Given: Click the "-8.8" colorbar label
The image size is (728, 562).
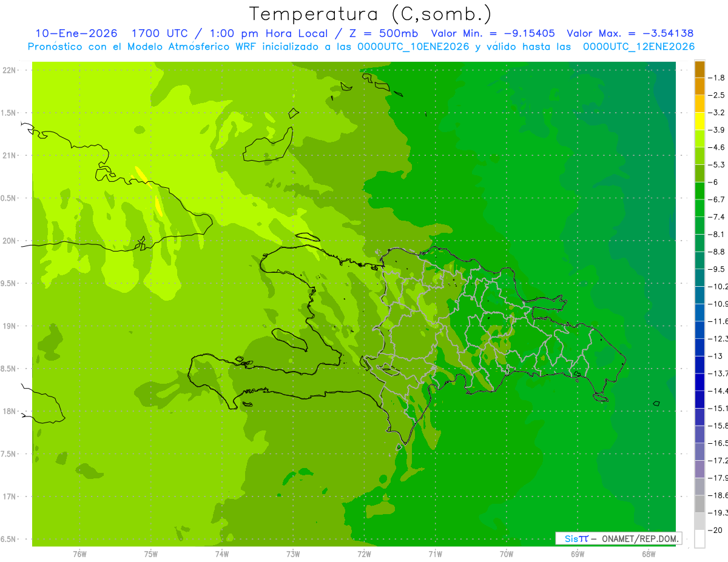Looking at the screenshot, I should [718, 252].
